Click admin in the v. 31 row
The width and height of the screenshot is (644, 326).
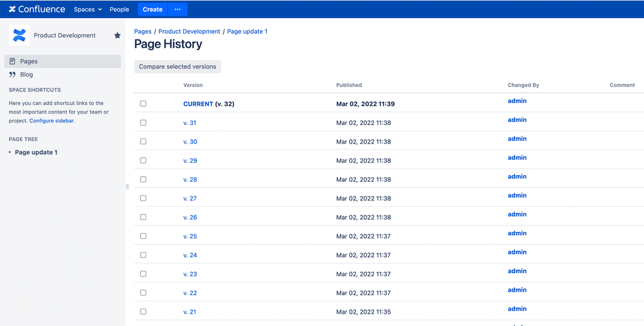pos(517,120)
